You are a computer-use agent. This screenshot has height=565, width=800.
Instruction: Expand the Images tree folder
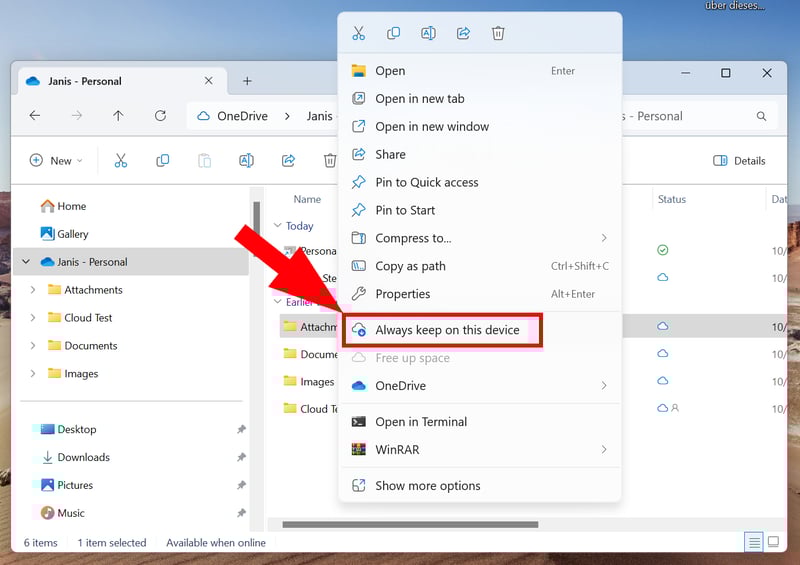(x=33, y=374)
